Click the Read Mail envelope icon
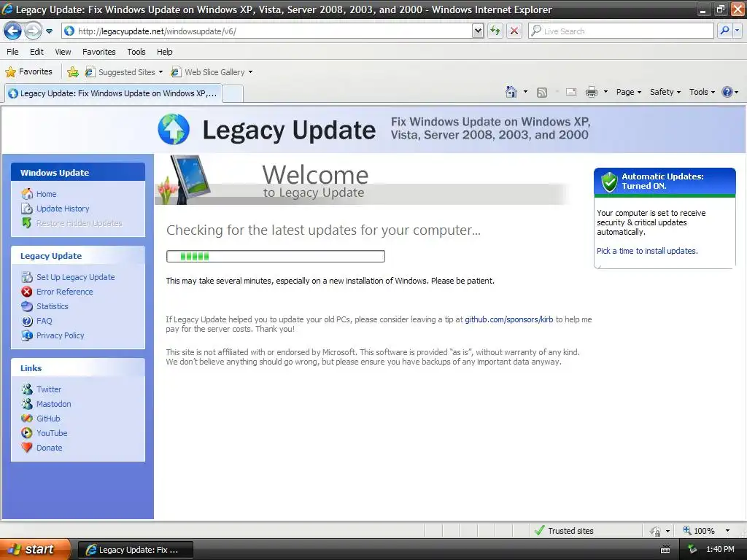 pyautogui.click(x=571, y=93)
